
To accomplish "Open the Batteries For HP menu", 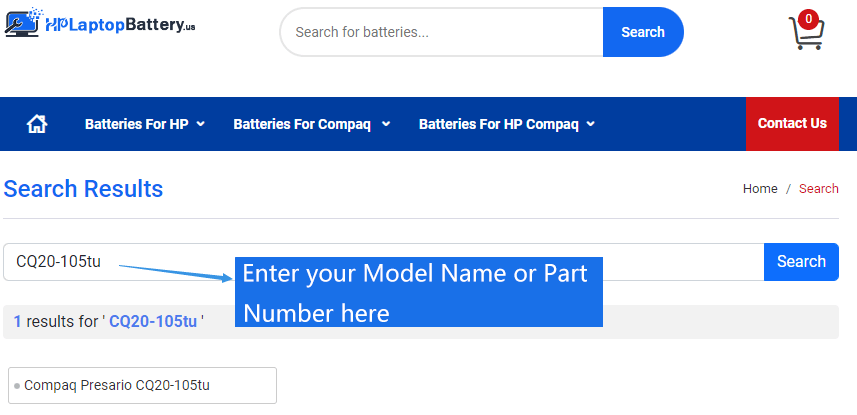I will pos(136,124).
